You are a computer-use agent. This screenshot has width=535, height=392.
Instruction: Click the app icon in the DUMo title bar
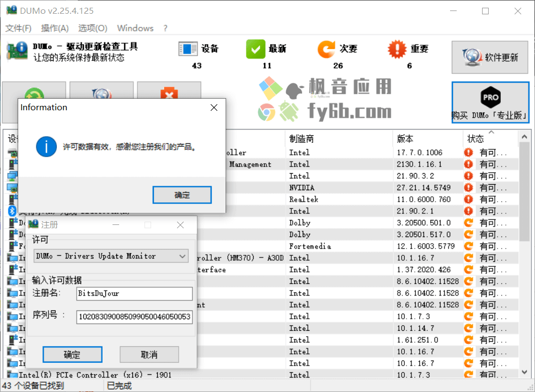[11, 10]
